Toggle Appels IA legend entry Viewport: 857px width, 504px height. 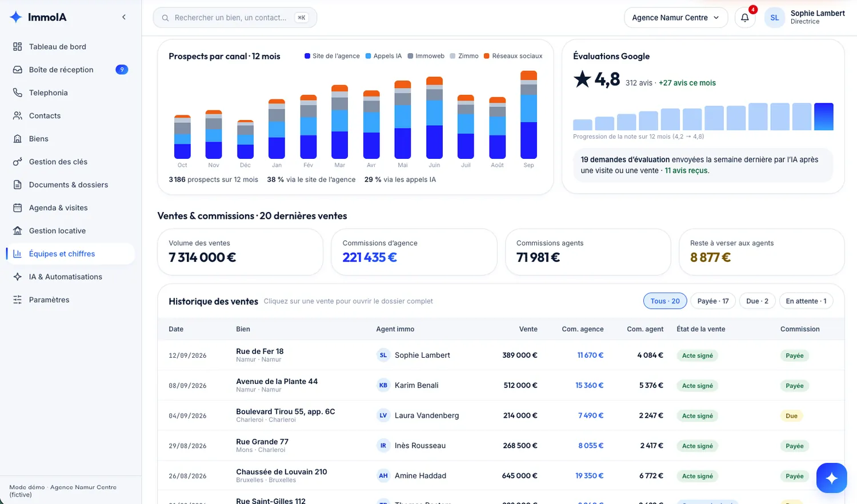click(x=383, y=56)
